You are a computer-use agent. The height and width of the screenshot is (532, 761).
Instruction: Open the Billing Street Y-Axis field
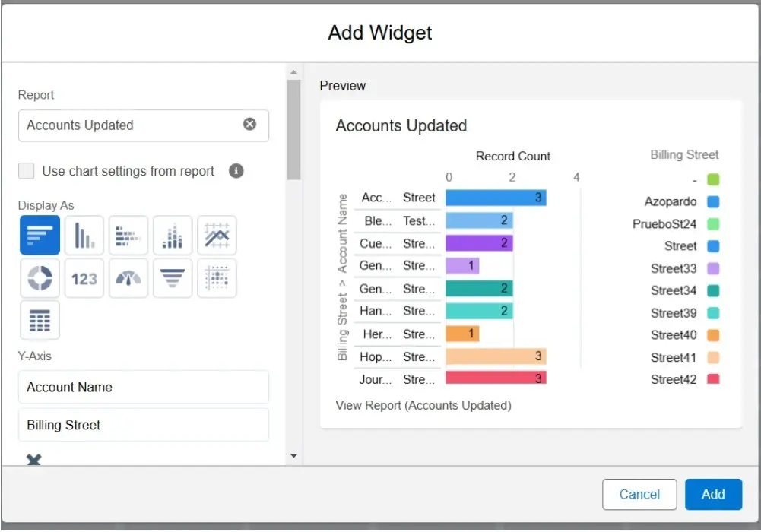[x=143, y=425]
